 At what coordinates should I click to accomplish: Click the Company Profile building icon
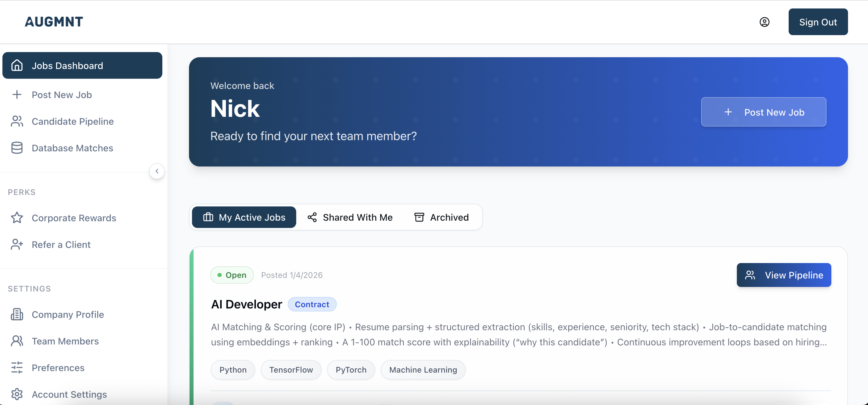(x=17, y=314)
